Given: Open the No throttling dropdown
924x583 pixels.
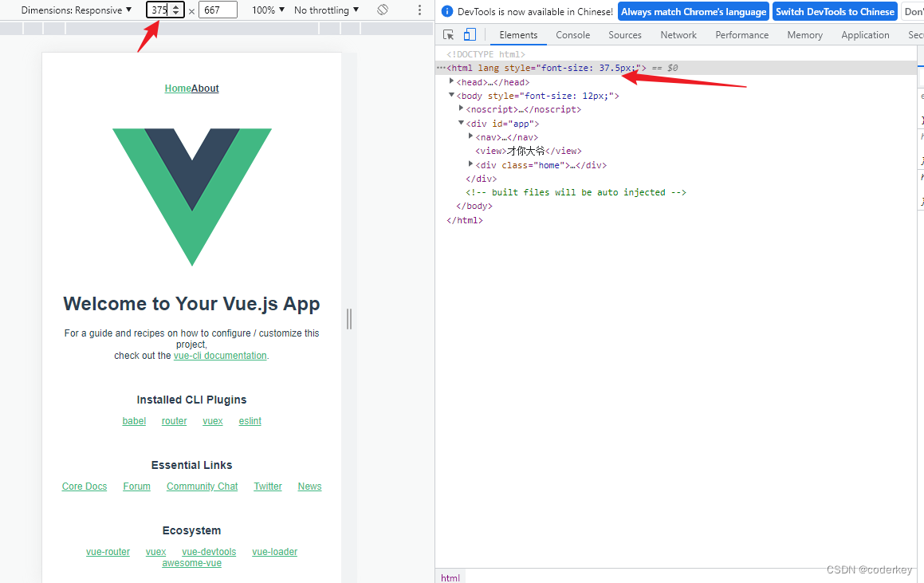Looking at the screenshot, I should tap(326, 10).
